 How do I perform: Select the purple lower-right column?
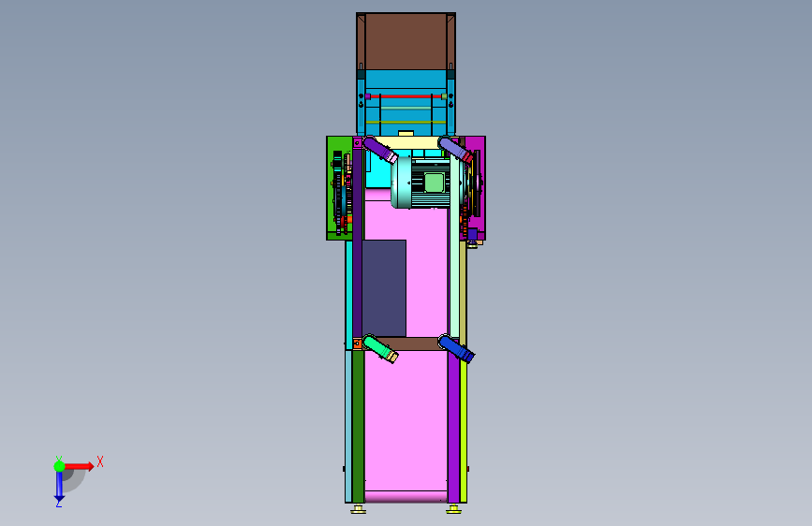point(453,426)
